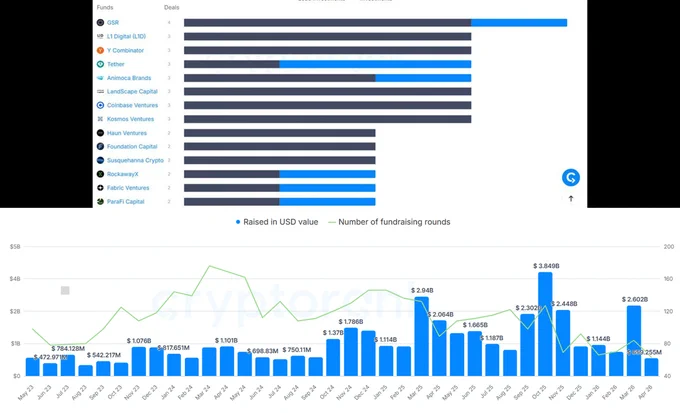The width and height of the screenshot is (680, 413).
Task: Open the Y Combinator fund link
Action: [125, 50]
